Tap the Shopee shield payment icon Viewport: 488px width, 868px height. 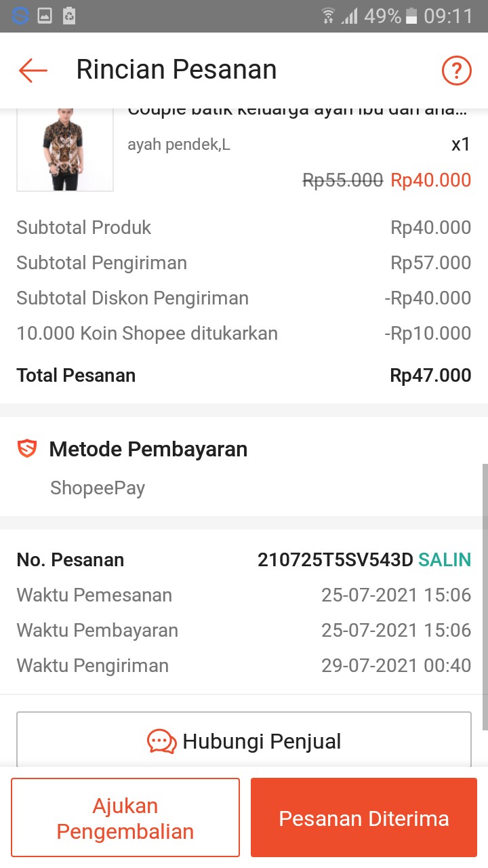coord(27,449)
